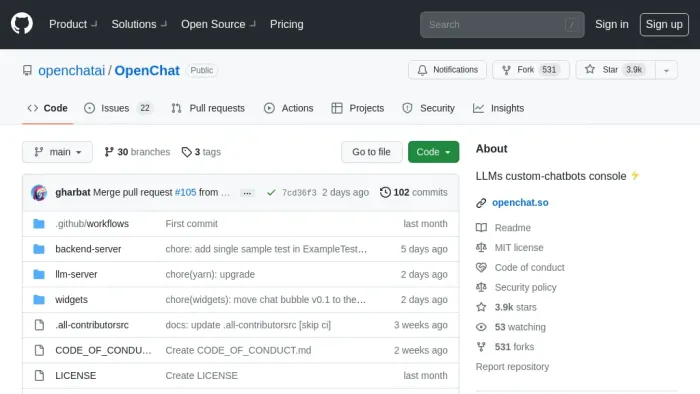
Task: Click Sign in
Action: pyautogui.click(x=612, y=24)
